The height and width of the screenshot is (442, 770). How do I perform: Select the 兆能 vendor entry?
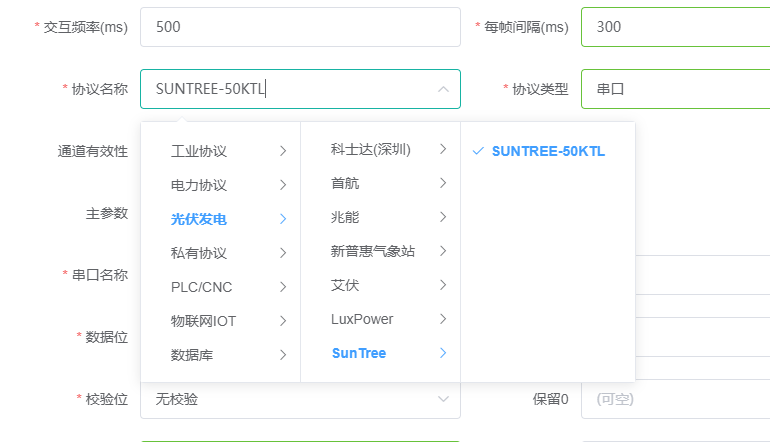pos(381,217)
